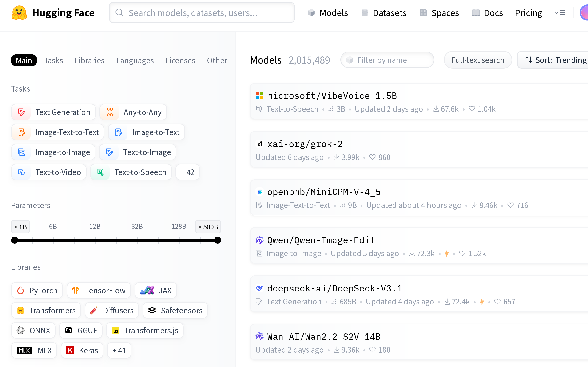Click the user profile avatar
The image size is (588, 367).
(x=584, y=13)
